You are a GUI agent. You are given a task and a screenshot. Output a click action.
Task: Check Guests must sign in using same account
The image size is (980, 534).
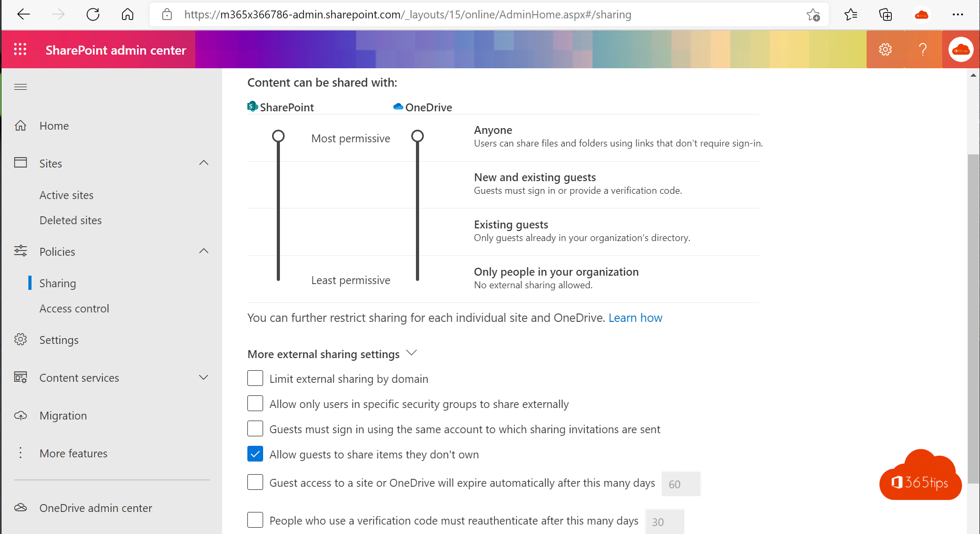tap(255, 428)
